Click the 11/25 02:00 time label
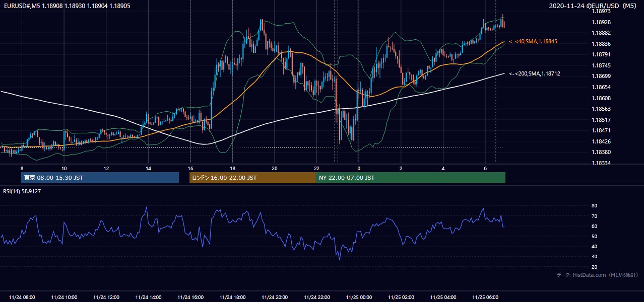644x302 pixels. click(401, 297)
